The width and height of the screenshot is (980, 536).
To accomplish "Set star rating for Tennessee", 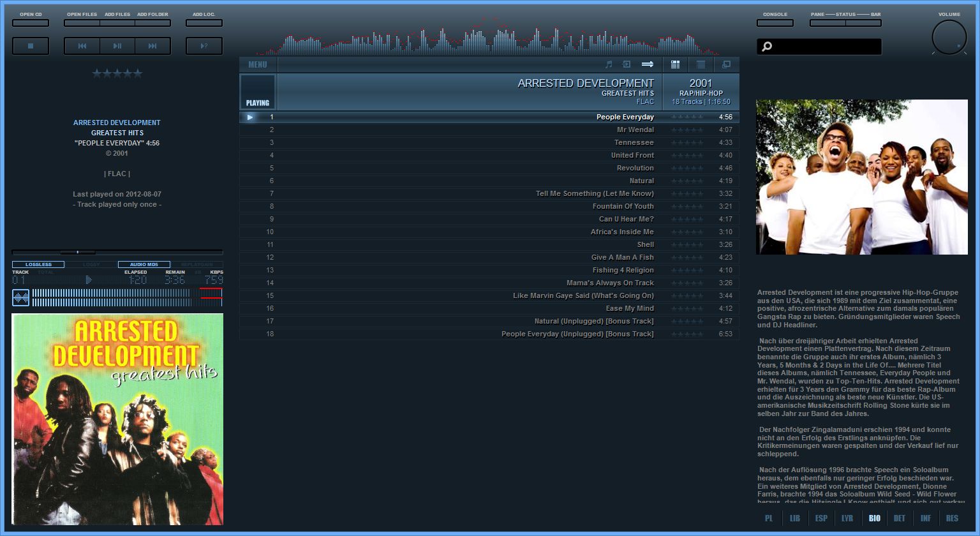I will point(687,143).
